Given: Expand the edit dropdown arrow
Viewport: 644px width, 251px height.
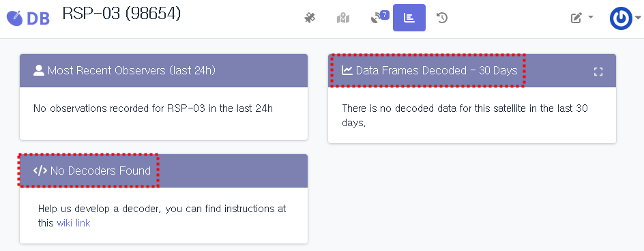Looking at the screenshot, I should coord(591,17).
